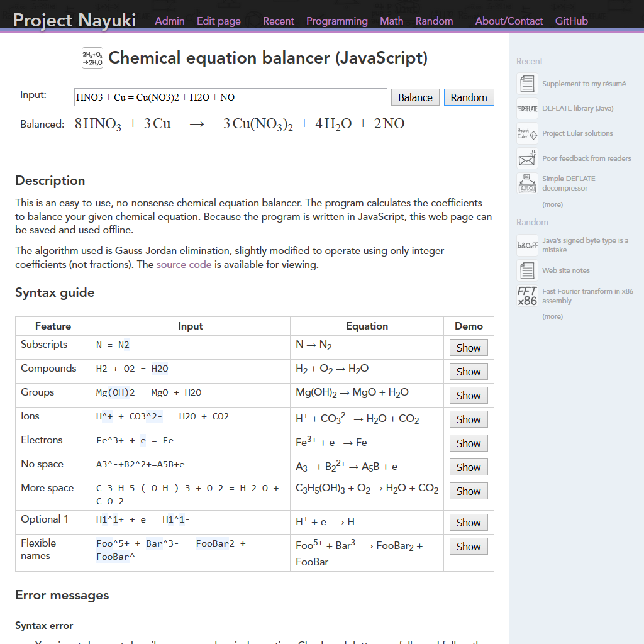The width and height of the screenshot is (644, 644).
Task: Click the chemical equation balancer page icon
Action: point(92,58)
